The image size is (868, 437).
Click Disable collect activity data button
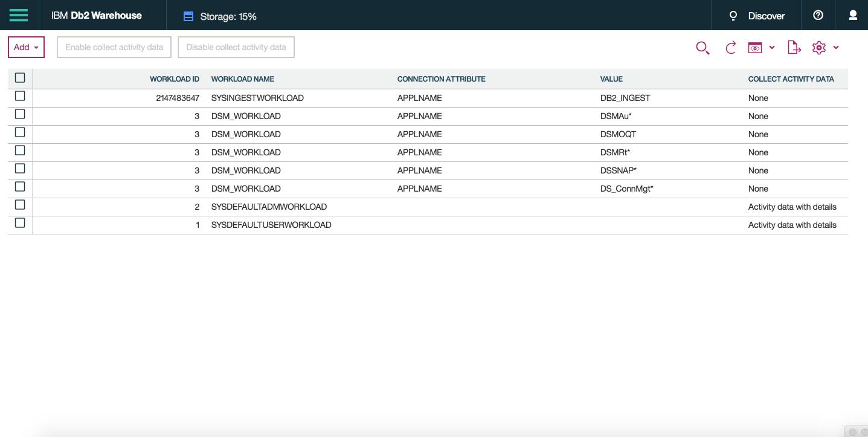click(236, 47)
